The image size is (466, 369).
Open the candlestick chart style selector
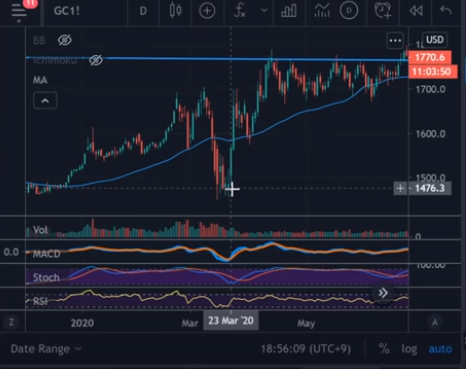[x=175, y=11]
